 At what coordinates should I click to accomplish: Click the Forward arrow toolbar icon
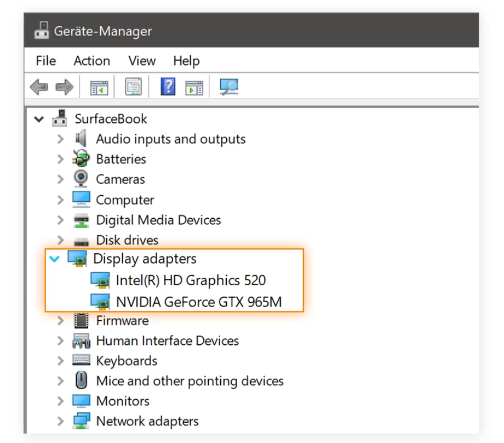coord(64,87)
